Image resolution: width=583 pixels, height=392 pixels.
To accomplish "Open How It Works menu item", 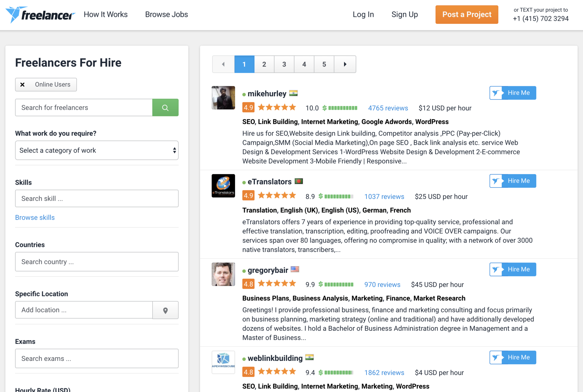I will (x=105, y=15).
